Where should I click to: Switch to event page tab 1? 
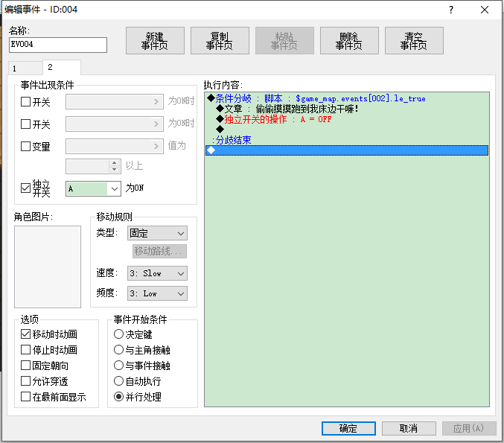tap(25, 68)
